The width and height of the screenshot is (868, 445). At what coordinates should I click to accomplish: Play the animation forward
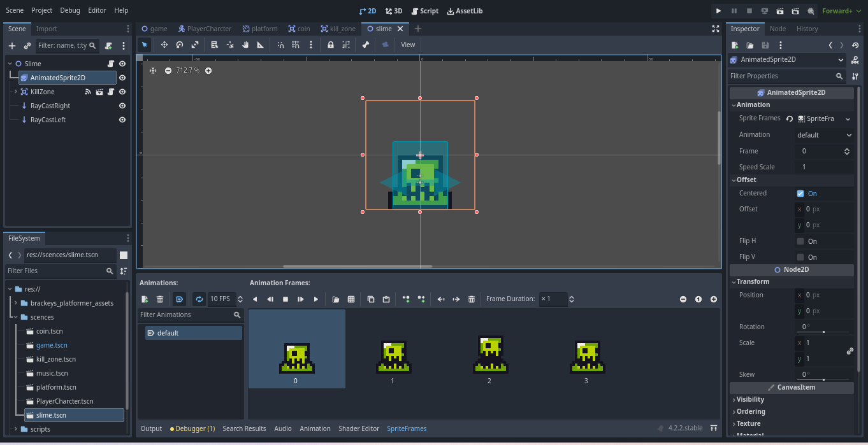point(316,299)
